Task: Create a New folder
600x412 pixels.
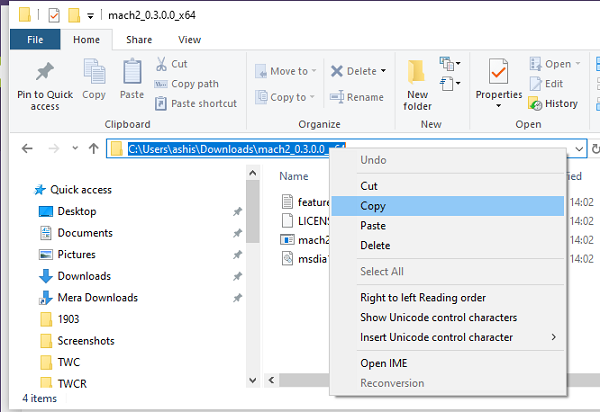Action: point(417,85)
